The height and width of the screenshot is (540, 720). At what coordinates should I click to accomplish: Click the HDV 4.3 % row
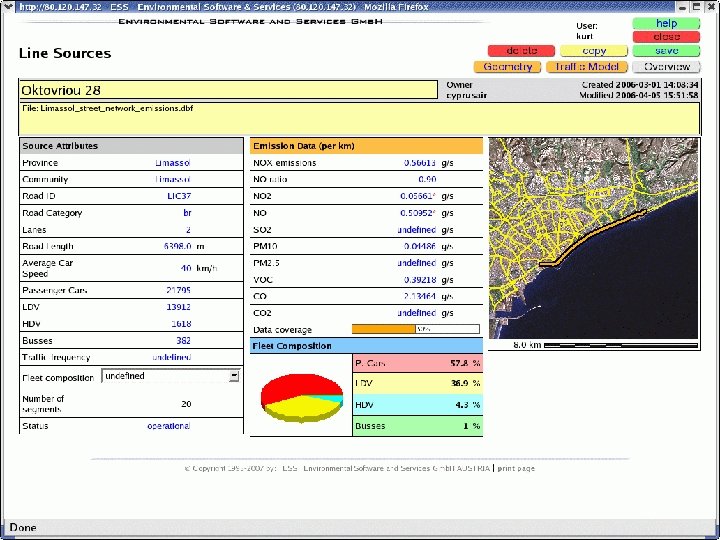tap(417, 405)
